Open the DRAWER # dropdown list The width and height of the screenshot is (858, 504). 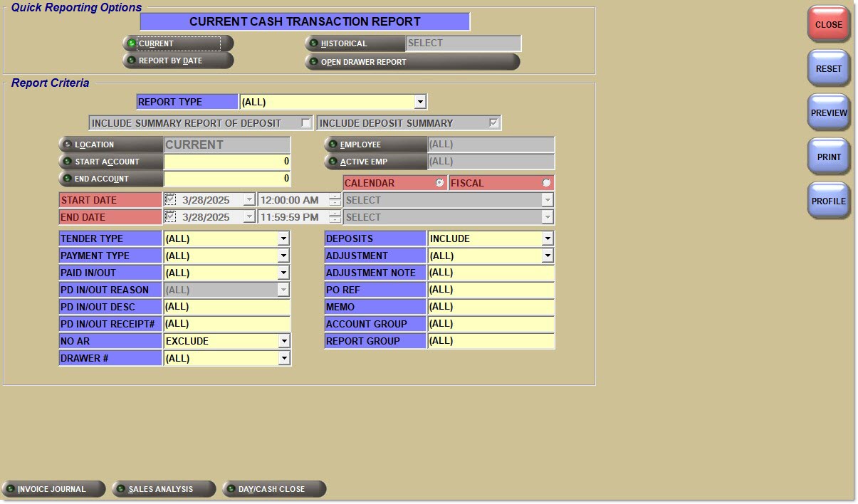point(284,358)
